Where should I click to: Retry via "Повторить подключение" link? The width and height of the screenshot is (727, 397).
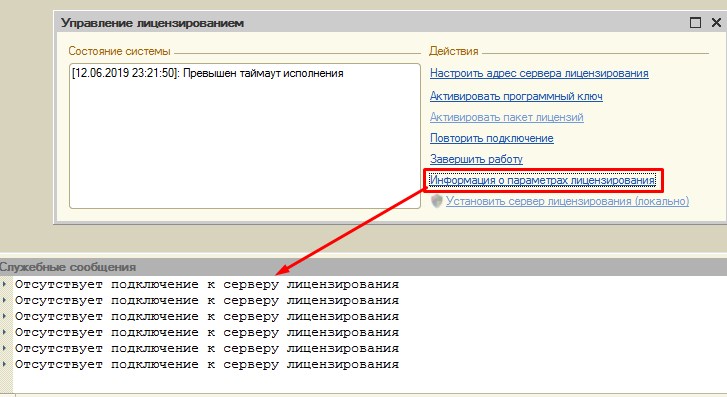pos(491,138)
